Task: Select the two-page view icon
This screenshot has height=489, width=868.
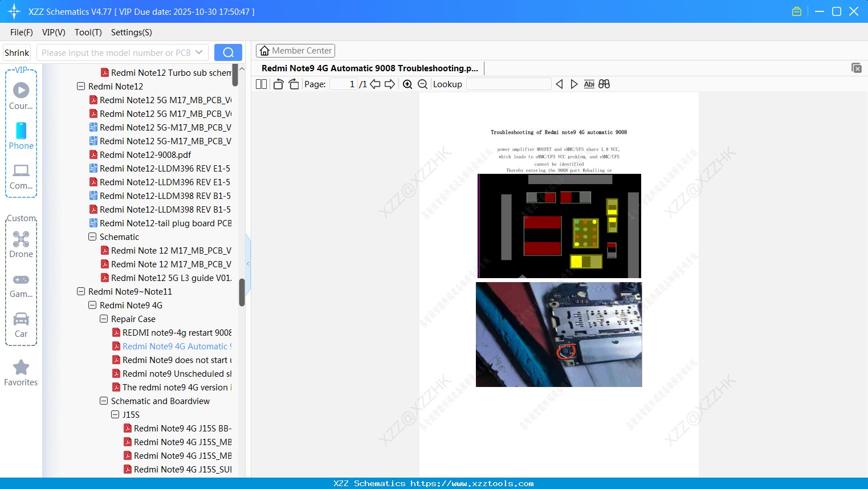Action: [260, 84]
